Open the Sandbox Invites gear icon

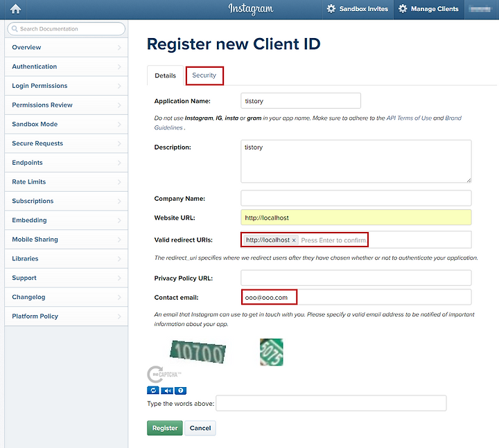tap(331, 8)
